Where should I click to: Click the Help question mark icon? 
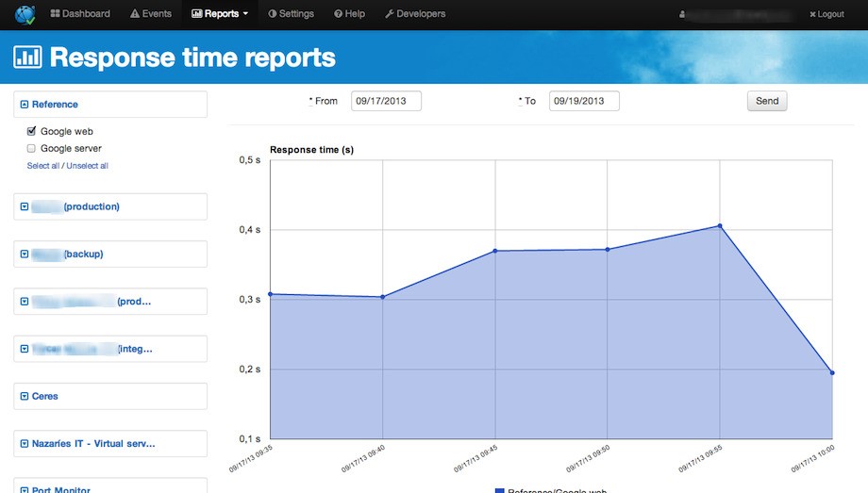pyautogui.click(x=338, y=14)
